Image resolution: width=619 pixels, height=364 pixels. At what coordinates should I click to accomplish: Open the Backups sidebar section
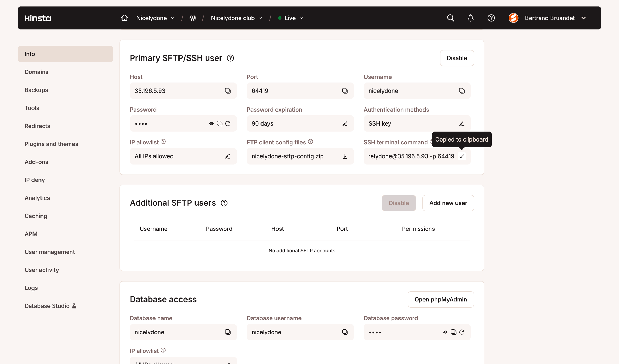point(65,90)
